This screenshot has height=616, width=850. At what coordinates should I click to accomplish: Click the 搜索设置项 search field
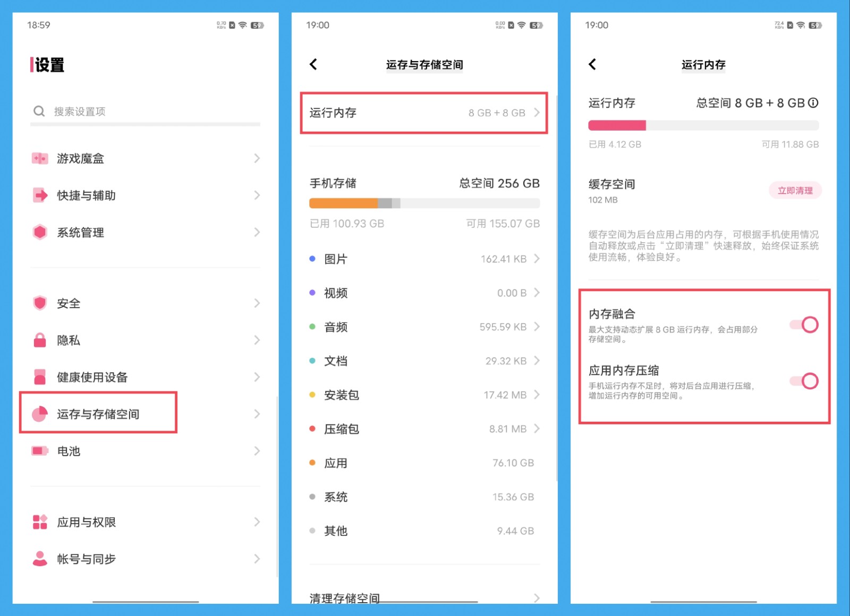pyautogui.click(x=143, y=111)
